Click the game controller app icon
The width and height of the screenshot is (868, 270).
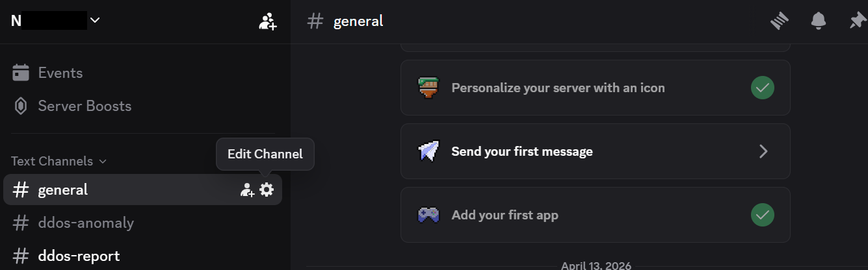[428, 215]
